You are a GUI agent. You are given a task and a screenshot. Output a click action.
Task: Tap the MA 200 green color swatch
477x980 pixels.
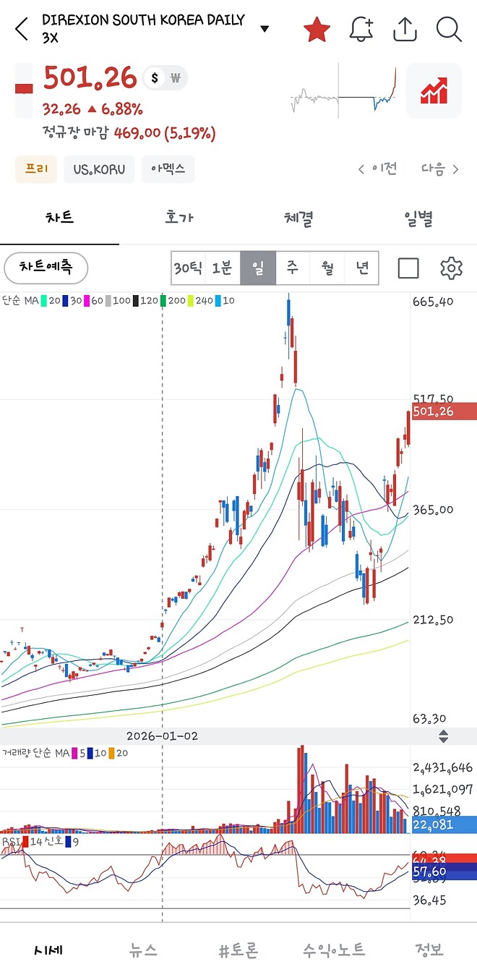tap(163, 300)
